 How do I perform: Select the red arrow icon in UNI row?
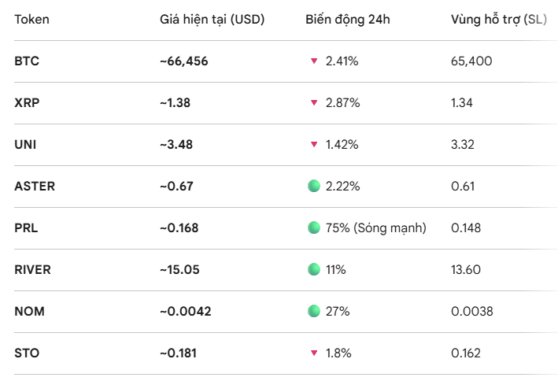314,145
